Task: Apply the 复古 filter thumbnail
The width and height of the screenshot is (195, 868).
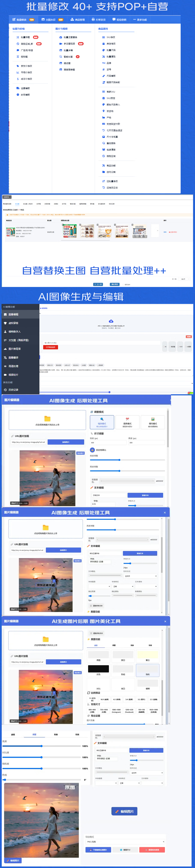Action: pos(148,656)
